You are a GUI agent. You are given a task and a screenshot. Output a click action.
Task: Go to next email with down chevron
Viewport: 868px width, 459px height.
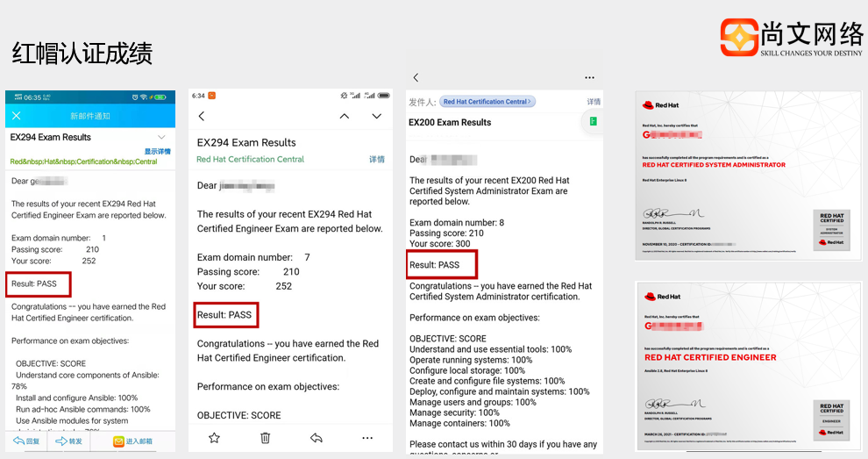click(x=377, y=116)
